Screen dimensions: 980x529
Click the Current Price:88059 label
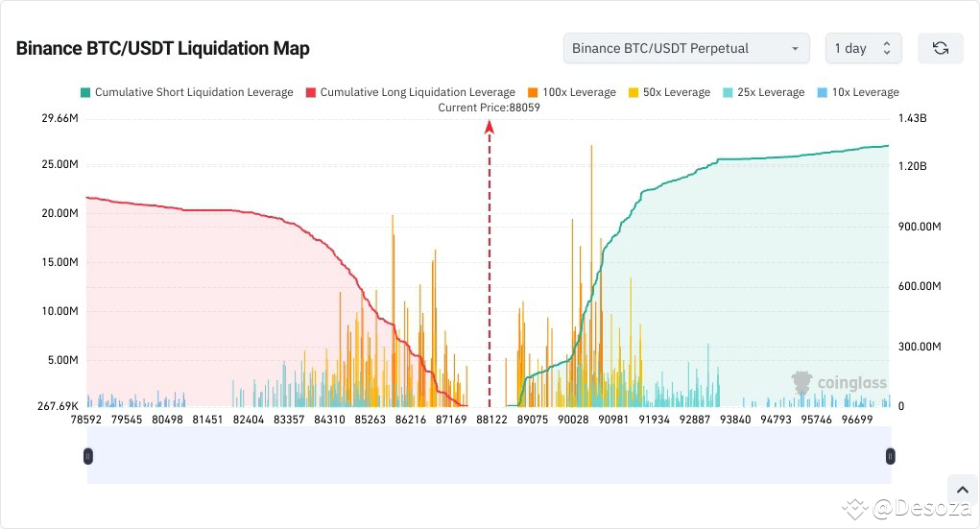(489, 108)
